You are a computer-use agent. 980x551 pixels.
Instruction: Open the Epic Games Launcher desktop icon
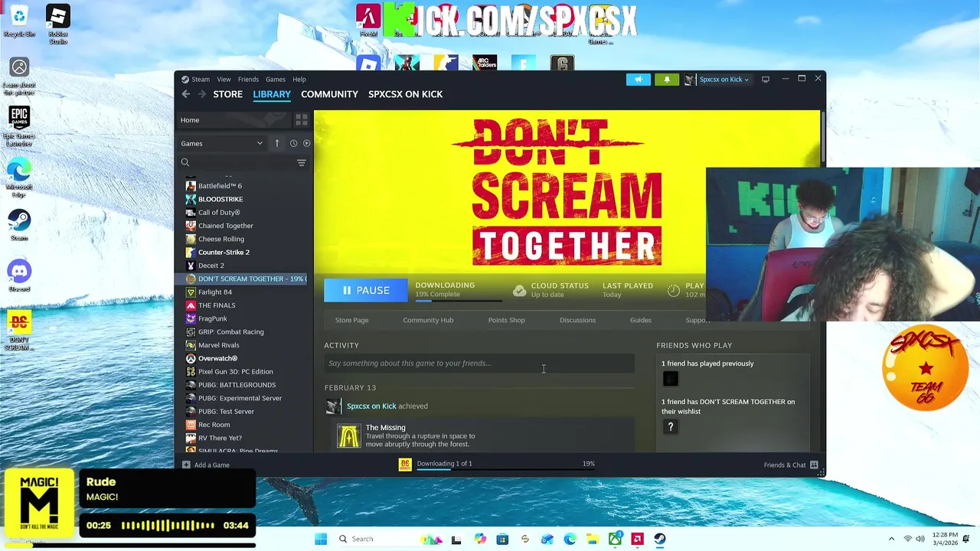point(19,126)
